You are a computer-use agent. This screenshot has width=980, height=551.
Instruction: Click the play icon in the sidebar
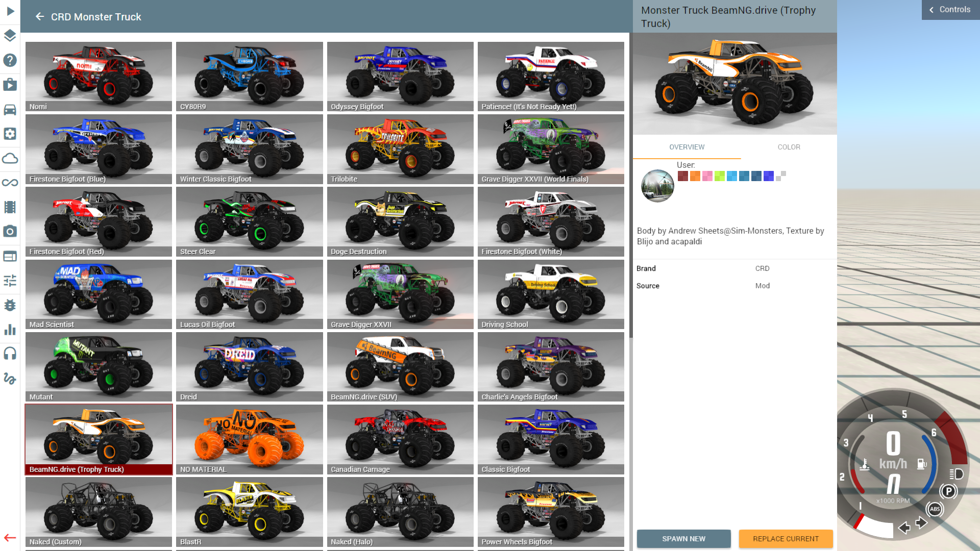point(10,11)
